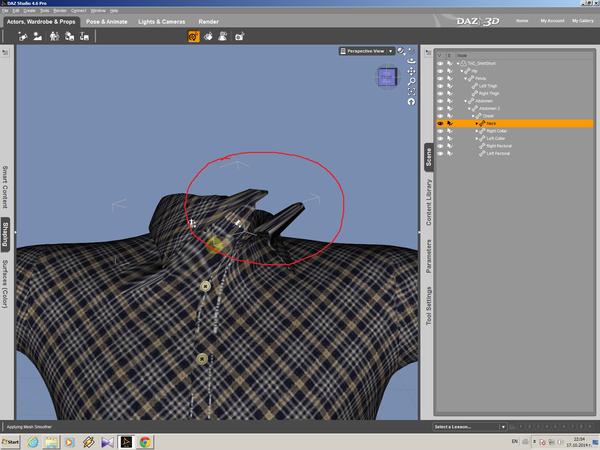The height and width of the screenshot is (450, 600).
Task: Select Left Thigh bone in Scene tree
Action: coord(488,86)
